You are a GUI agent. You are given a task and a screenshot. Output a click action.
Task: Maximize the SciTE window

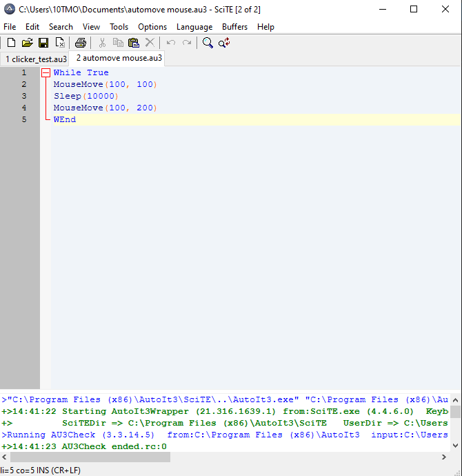coord(414,9)
